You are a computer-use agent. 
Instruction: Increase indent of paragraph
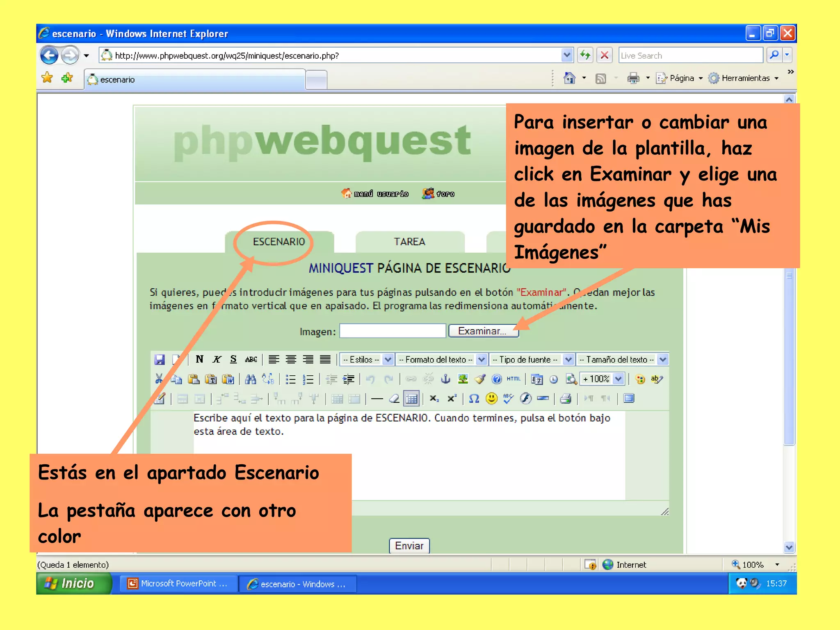[349, 379]
